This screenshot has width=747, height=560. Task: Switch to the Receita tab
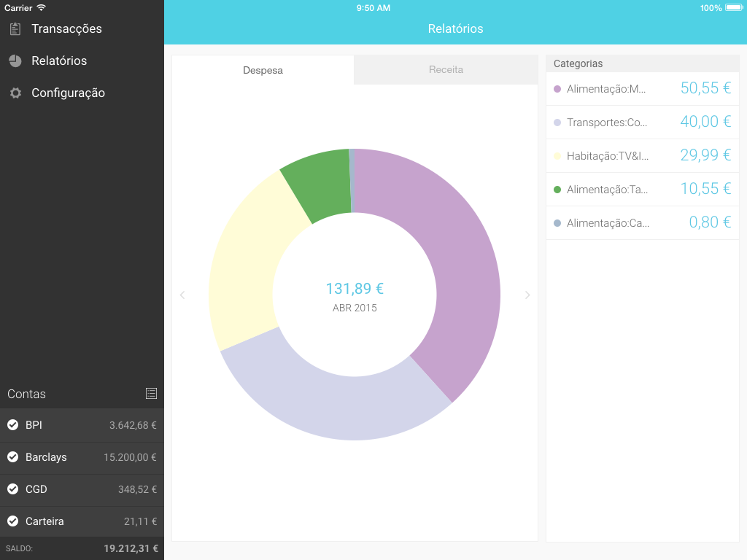click(x=446, y=70)
